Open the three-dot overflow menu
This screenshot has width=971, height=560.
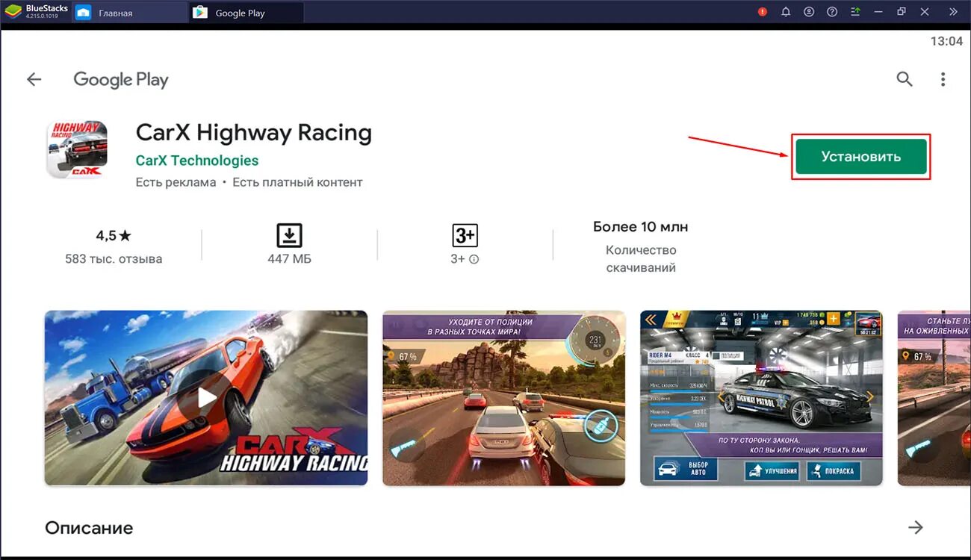[943, 79]
